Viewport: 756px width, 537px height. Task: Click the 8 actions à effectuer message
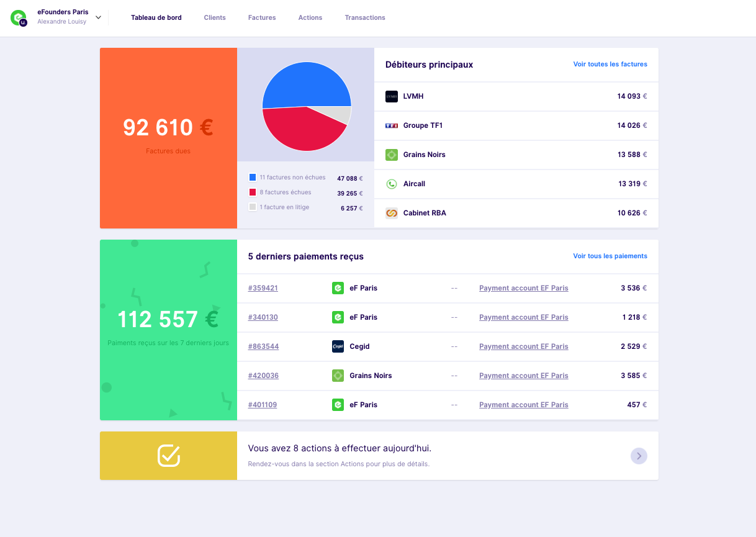340,448
